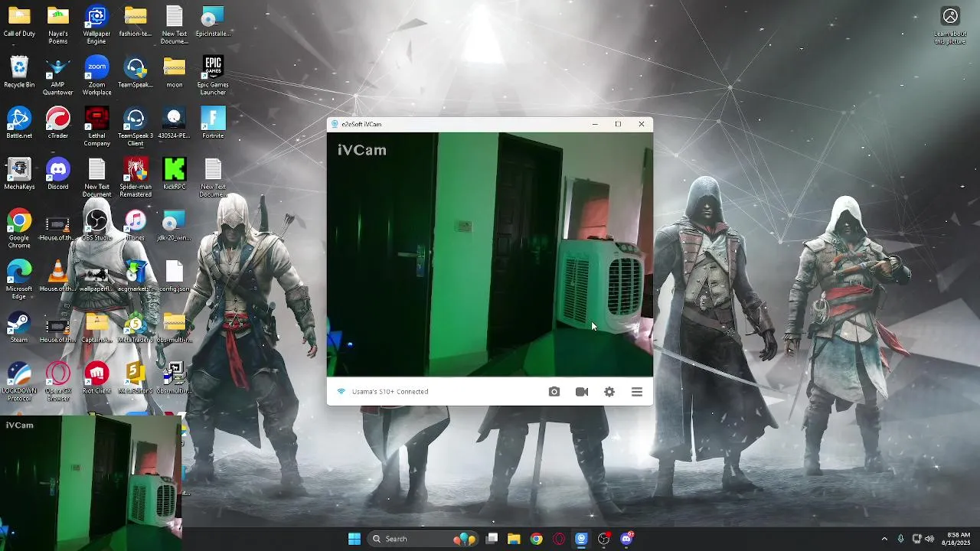
Task: Select the OBS Studio desktop shortcut
Action: pos(96,226)
